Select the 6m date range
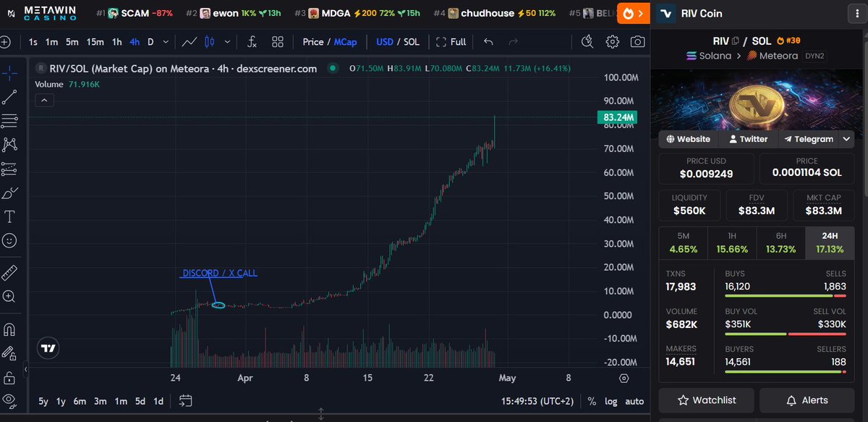 (80, 401)
